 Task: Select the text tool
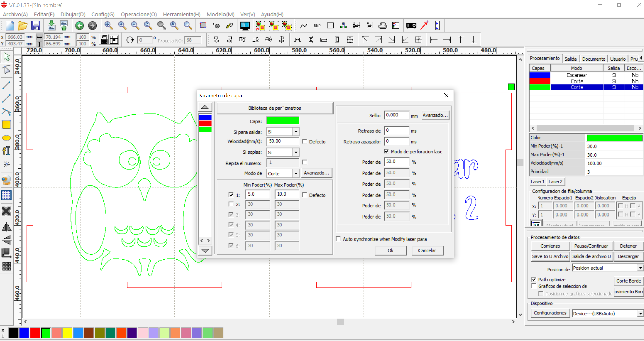tap(6, 151)
